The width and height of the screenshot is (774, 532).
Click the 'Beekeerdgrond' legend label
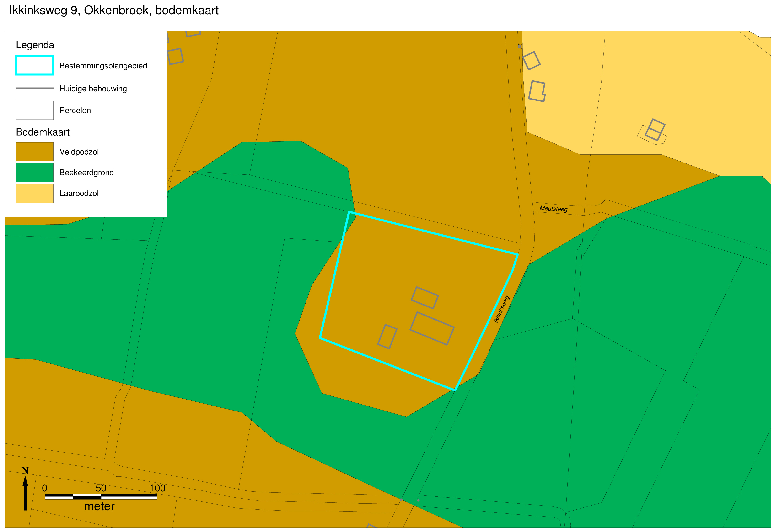(86, 173)
